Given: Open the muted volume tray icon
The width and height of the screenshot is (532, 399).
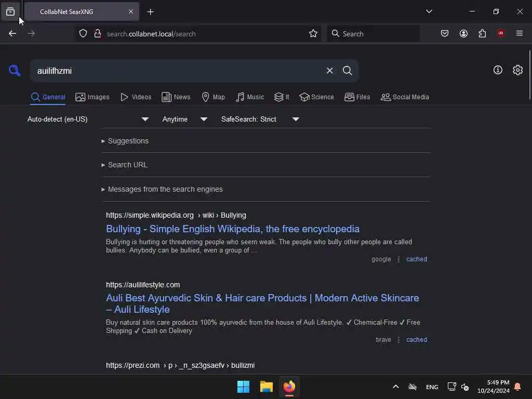Looking at the screenshot, I should tap(465, 387).
